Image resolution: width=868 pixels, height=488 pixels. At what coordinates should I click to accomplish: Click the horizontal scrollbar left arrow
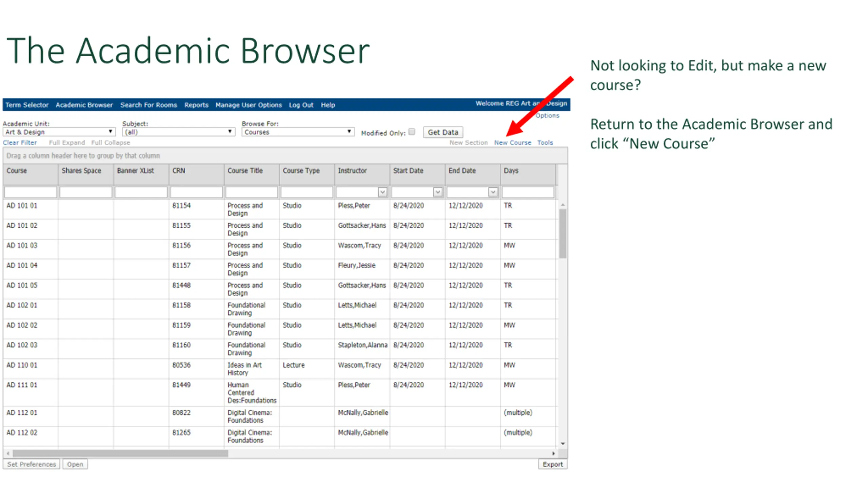[x=8, y=453]
